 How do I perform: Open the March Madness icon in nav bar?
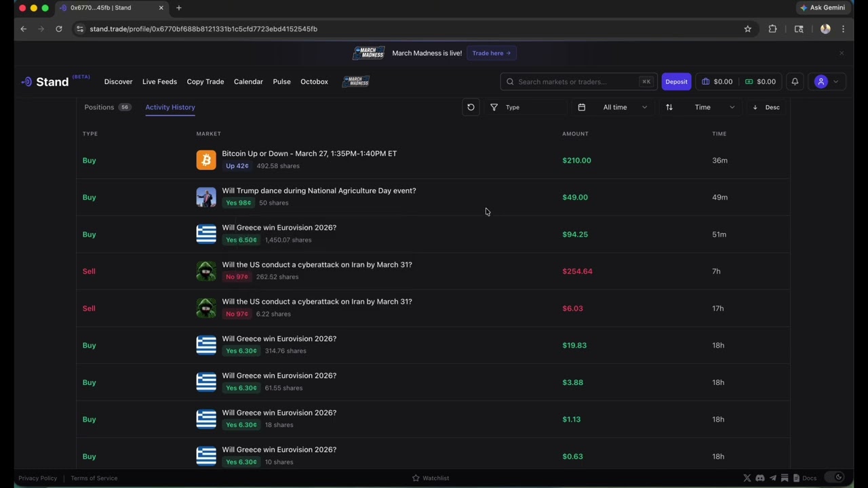tap(356, 81)
